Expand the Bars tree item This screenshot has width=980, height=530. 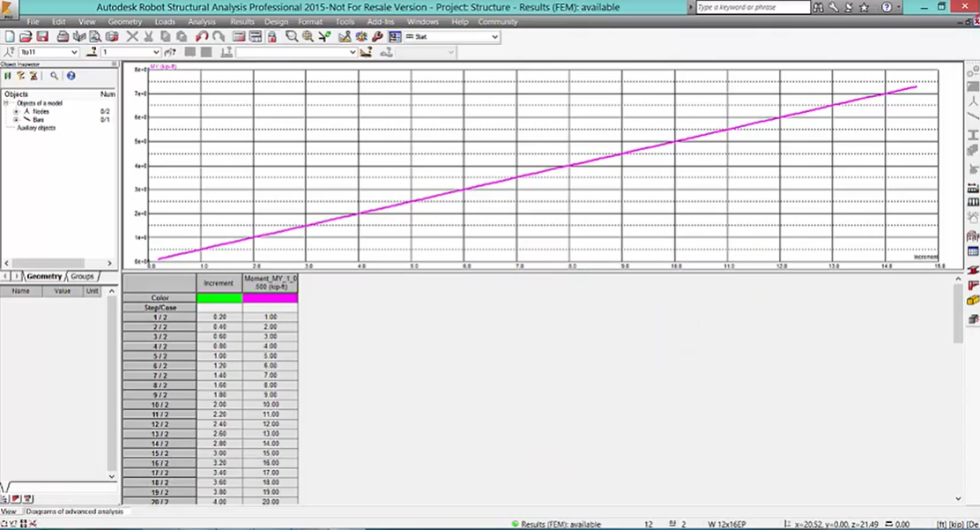tap(16, 120)
